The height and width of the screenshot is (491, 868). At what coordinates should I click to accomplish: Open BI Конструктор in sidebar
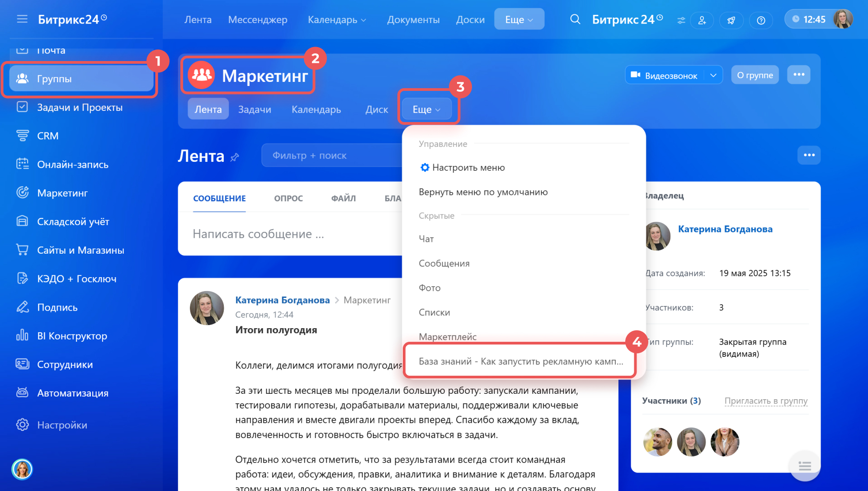72,336
